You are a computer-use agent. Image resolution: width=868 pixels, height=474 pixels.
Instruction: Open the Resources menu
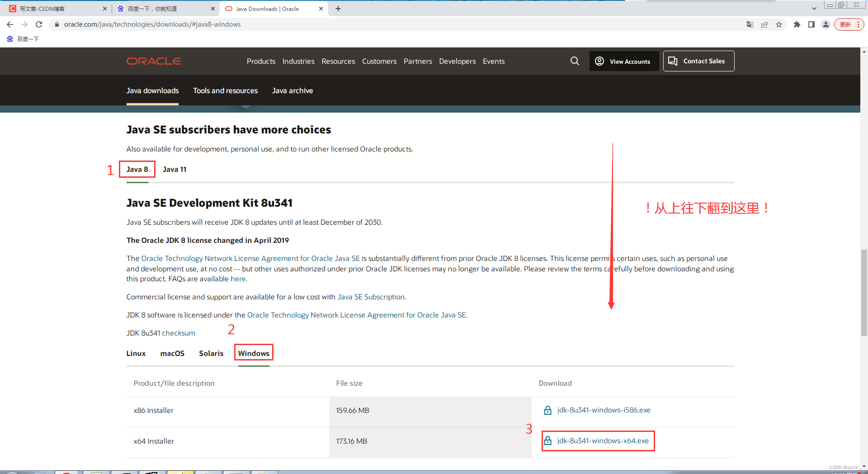(338, 61)
